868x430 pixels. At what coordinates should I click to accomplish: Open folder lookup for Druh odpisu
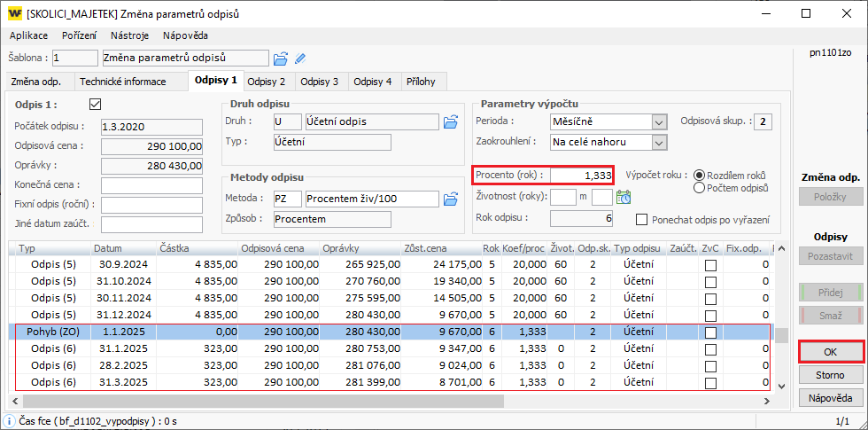[x=451, y=121]
